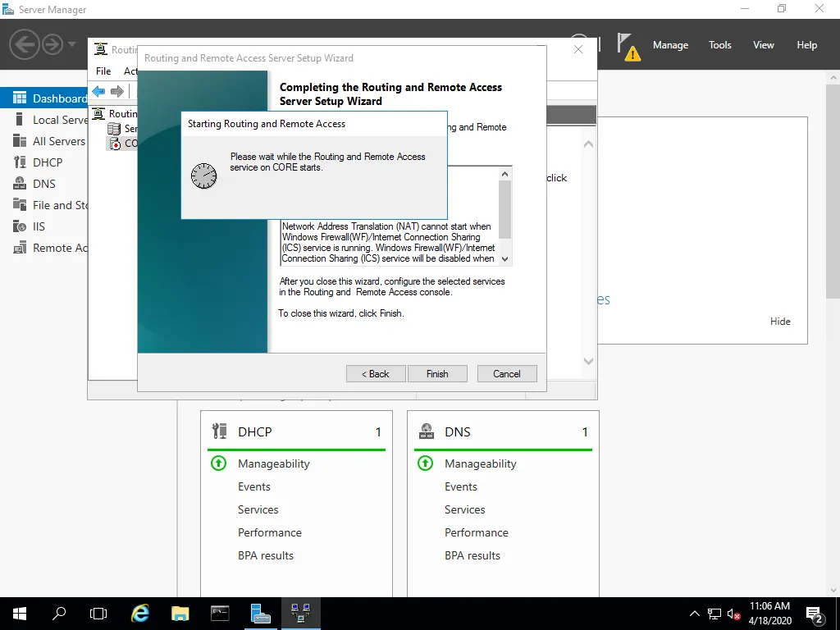The height and width of the screenshot is (630, 840).
Task: Open the Help menu
Action: click(x=806, y=45)
